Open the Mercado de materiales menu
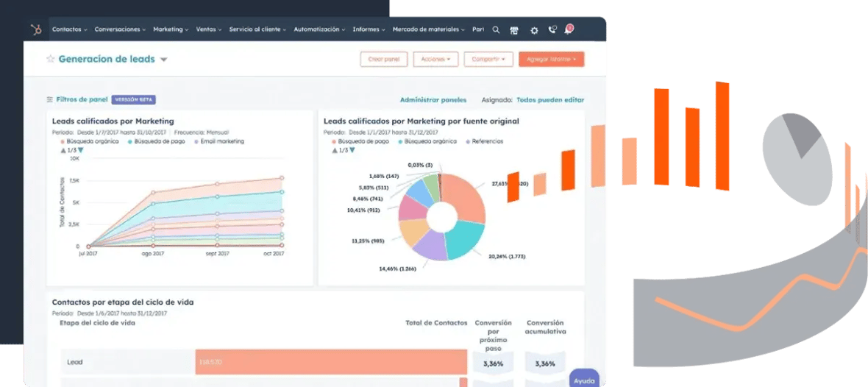868x387 pixels. pos(429,29)
